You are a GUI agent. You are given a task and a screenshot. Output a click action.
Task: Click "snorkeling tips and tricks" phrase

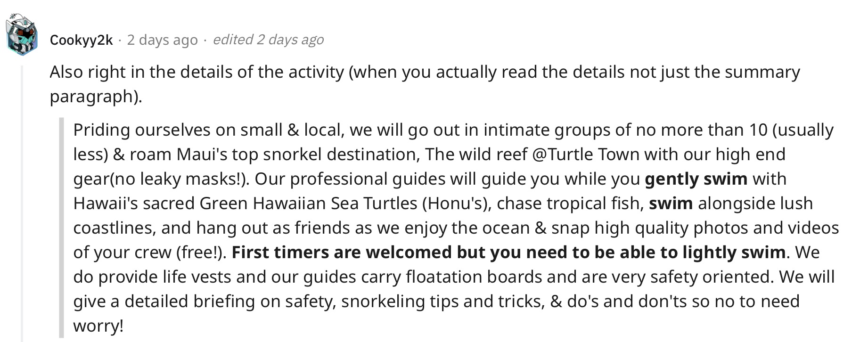[442, 301]
